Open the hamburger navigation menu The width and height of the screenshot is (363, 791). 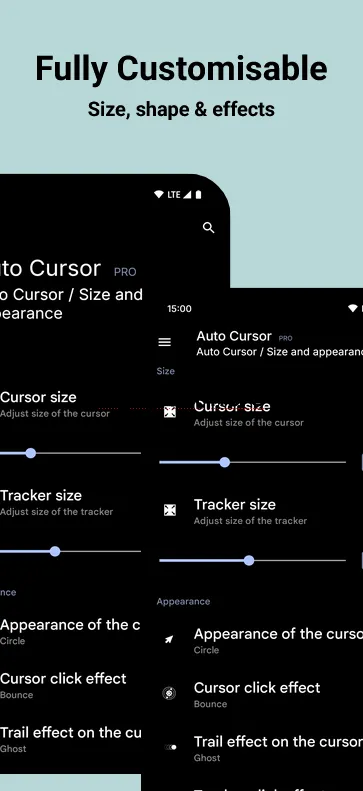point(164,343)
